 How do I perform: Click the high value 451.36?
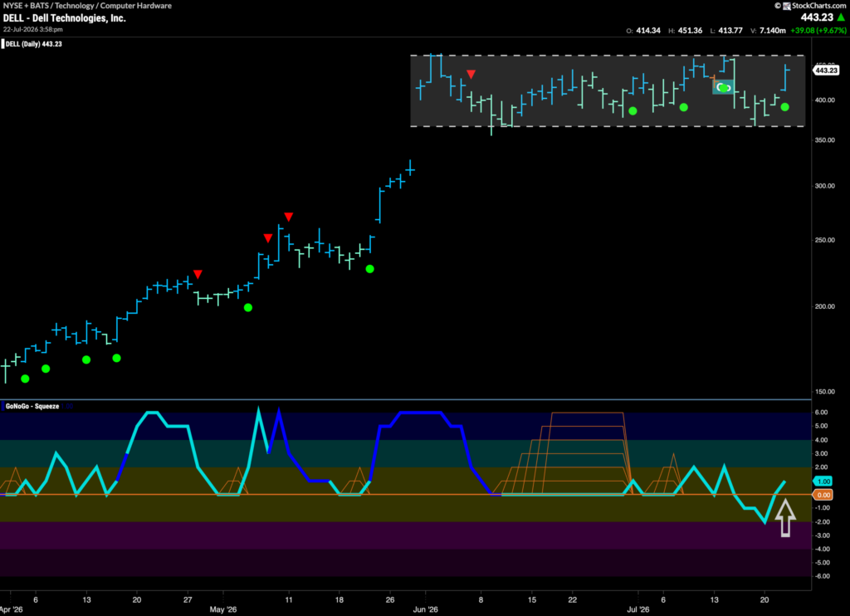click(690, 31)
